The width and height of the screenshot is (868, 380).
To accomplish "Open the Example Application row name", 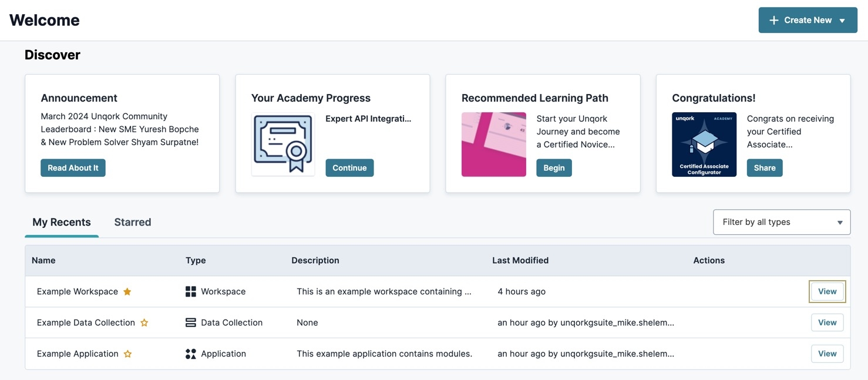I will [78, 354].
